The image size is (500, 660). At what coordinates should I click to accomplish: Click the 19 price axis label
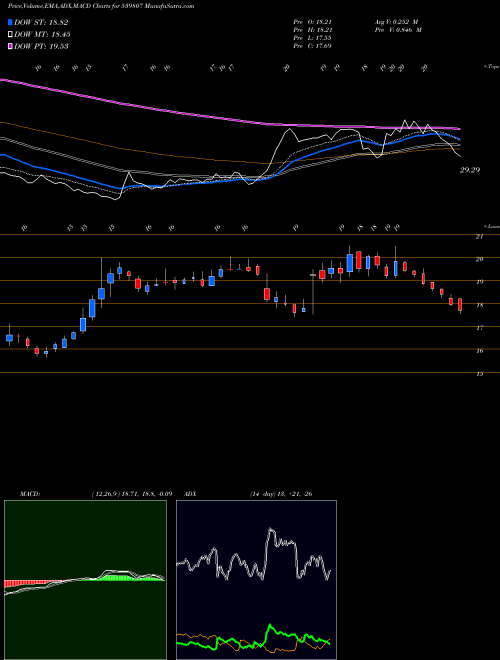[x=479, y=282]
